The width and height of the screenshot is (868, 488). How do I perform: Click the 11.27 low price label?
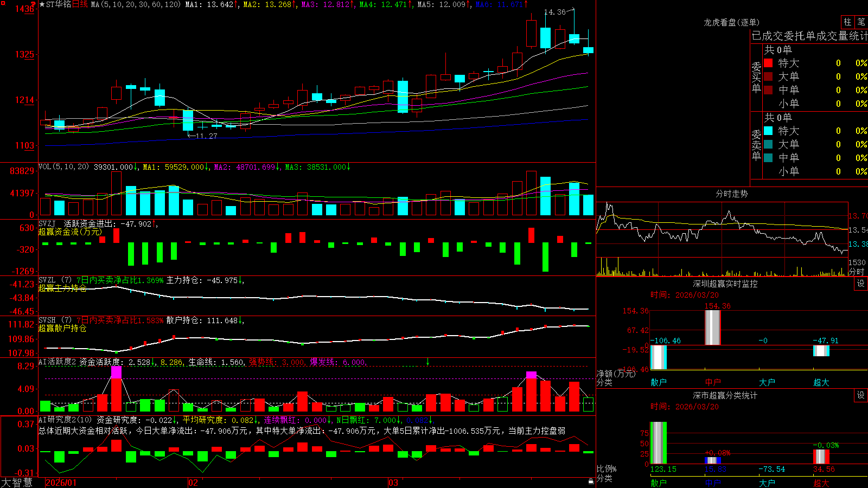(x=206, y=136)
